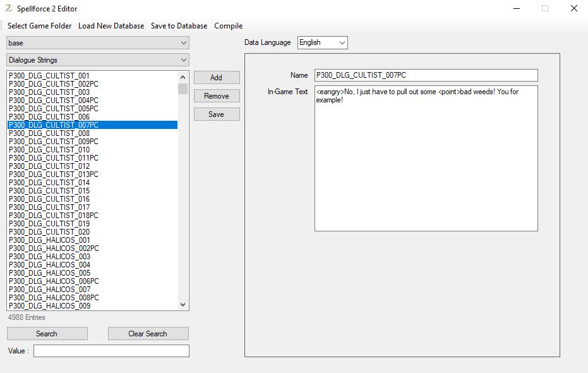Image resolution: width=588 pixels, height=373 pixels.
Task: Select entry P300_DLG_CULTIST_018PC
Action: click(92, 216)
